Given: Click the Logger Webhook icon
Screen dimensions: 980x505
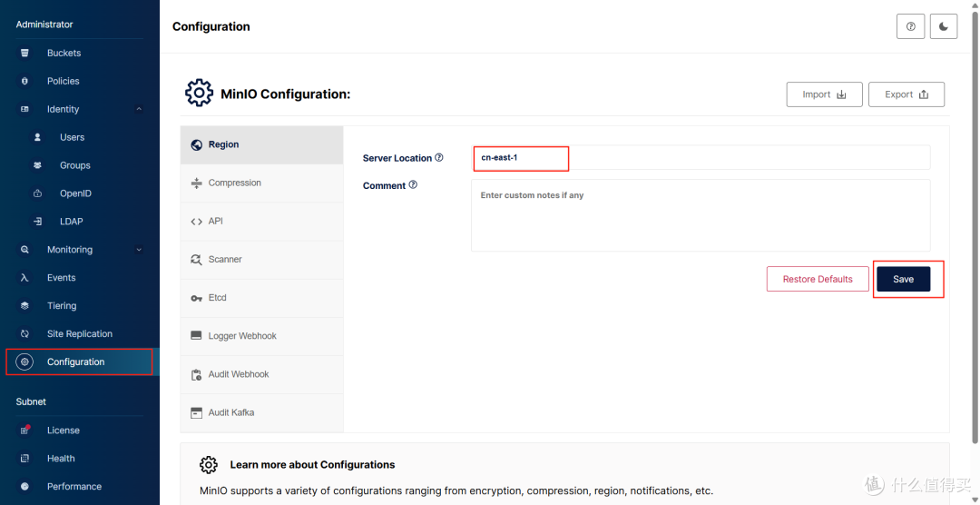Looking at the screenshot, I should tap(196, 336).
